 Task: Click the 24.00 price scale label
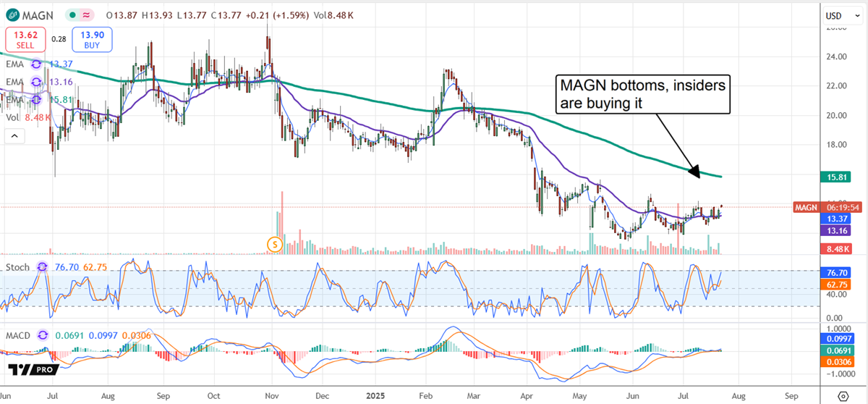836,56
